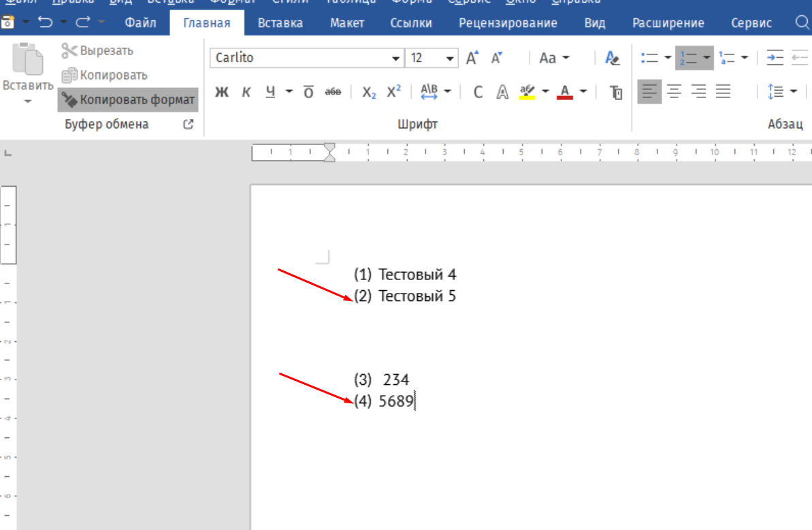812x530 pixels.
Task: Click the Cut (Вырезать) button
Action: [x=97, y=51]
